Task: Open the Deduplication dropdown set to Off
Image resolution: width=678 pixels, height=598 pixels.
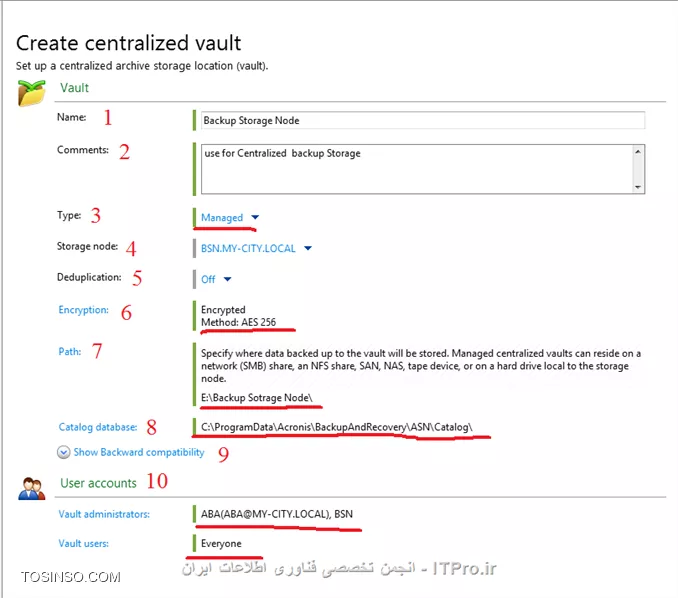Action: (216, 279)
